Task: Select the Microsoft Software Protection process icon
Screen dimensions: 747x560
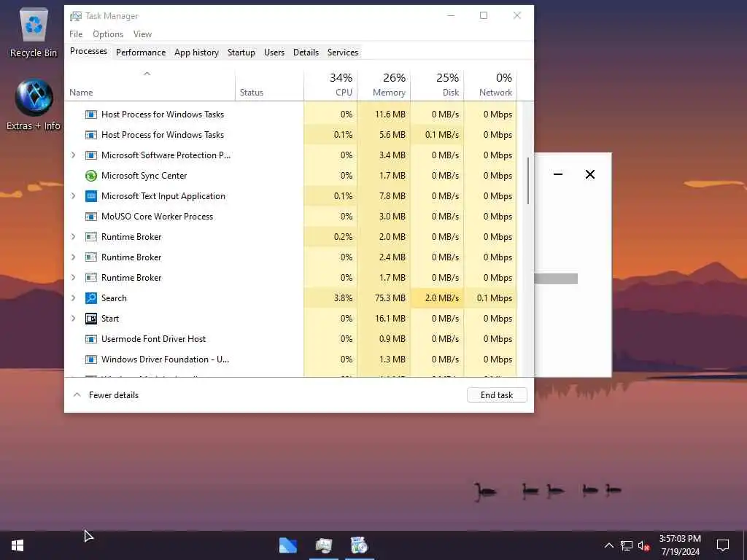Action: coord(91,155)
